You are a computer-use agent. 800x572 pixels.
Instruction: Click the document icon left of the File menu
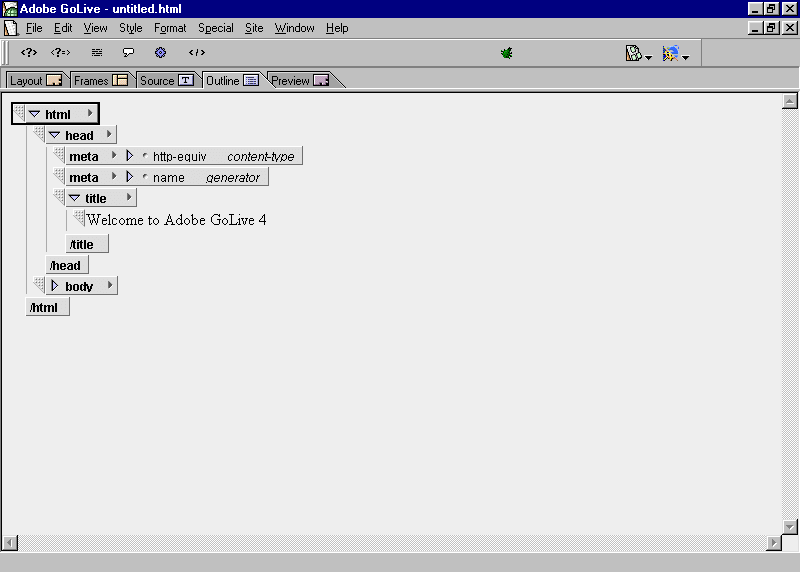coord(11,28)
